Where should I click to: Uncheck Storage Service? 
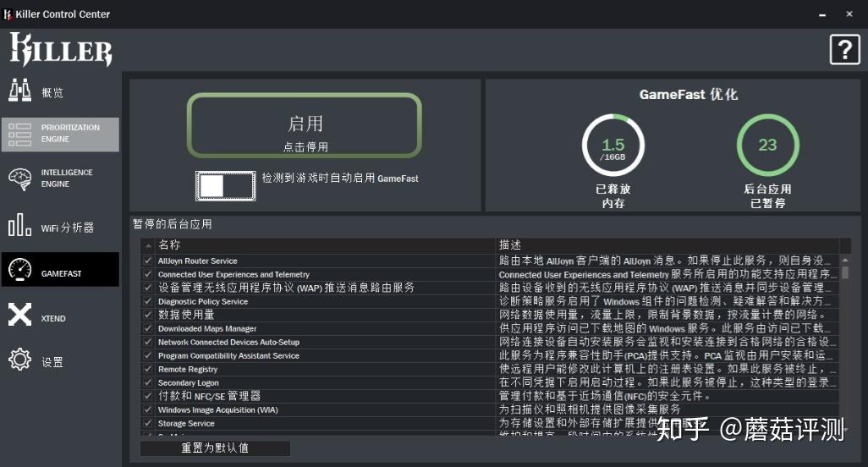point(148,423)
